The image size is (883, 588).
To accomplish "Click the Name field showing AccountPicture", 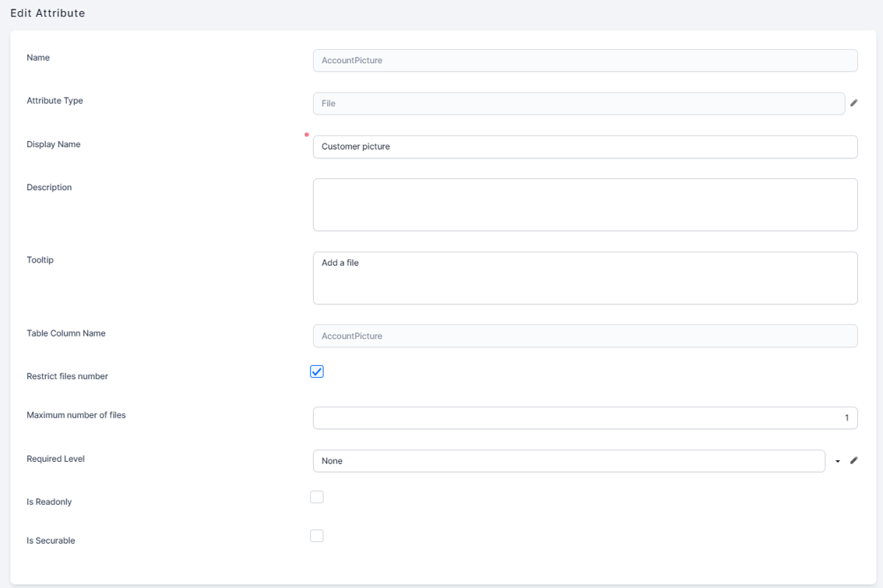I will point(585,61).
